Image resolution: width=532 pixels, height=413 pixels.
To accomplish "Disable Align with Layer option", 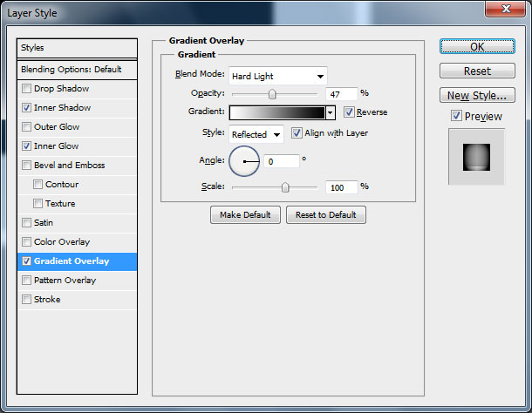I will pyautogui.click(x=297, y=133).
